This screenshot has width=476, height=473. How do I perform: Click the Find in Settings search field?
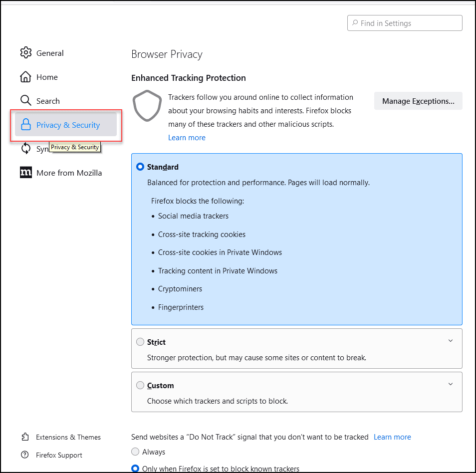[405, 23]
